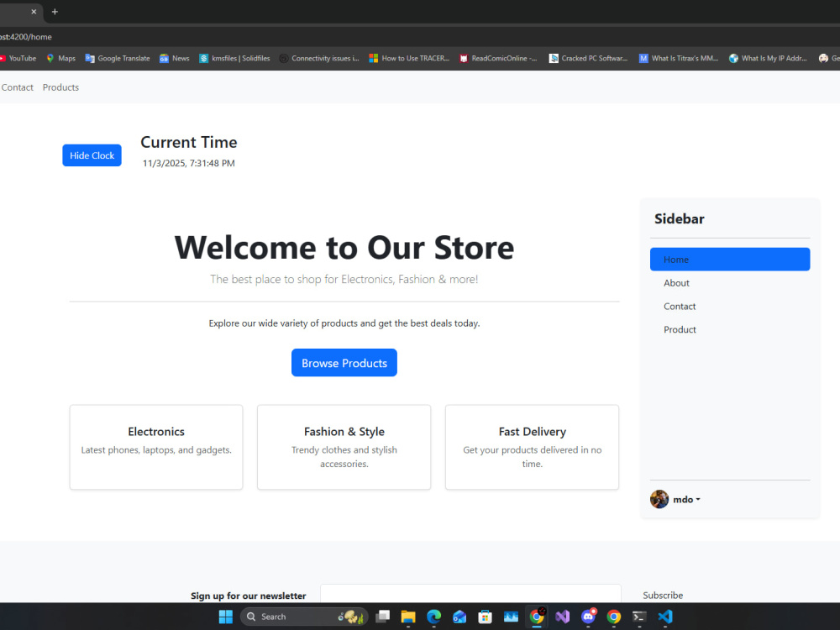Select Home in the Sidebar
Image resolution: width=840 pixels, height=630 pixels.
[x=730, y=260]
